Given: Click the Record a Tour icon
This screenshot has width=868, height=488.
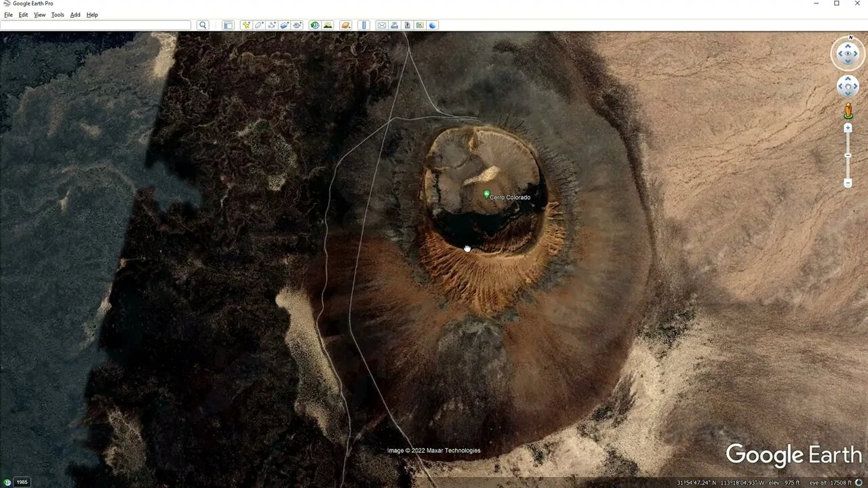Looking at the screenshot, I should pos(297,25).
